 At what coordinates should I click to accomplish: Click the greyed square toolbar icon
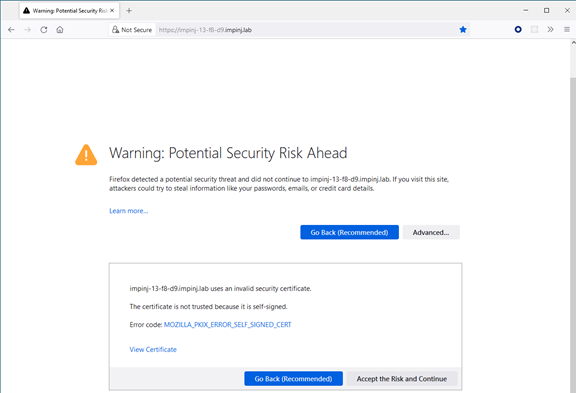click(534, 29)
